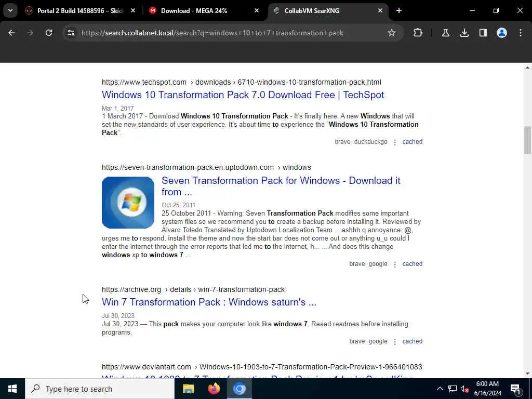Click the page vertical scrollbar thumb
Screen dimensions: 532x399
pyautogui.click(x=527, y=140)
